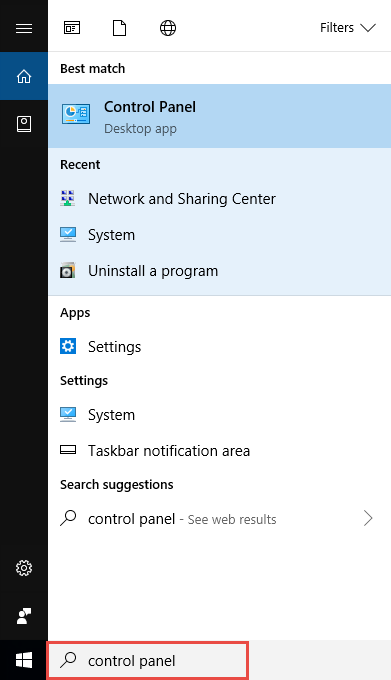Open the Settings gear in the sidebar
Screen dimensions: 391x680
click(x=24, y=568)
